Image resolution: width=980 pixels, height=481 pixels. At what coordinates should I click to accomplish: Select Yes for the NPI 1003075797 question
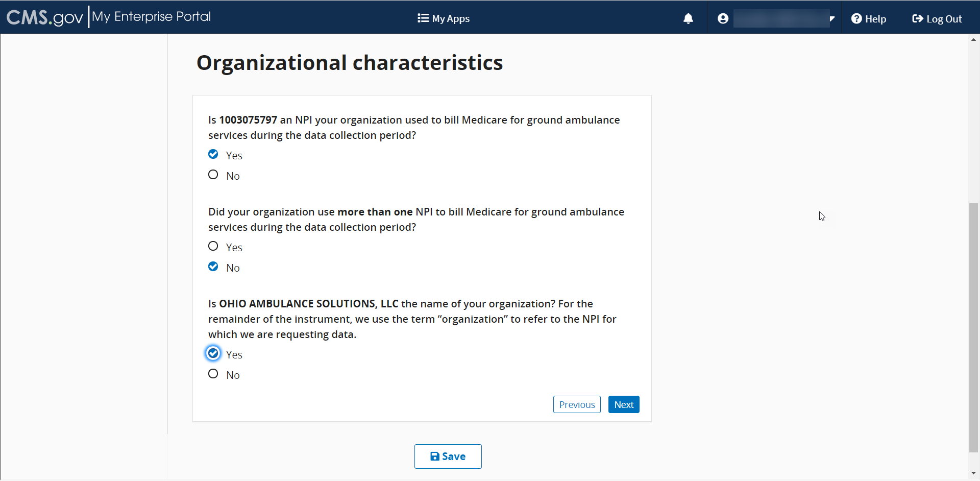click(213, 155)
